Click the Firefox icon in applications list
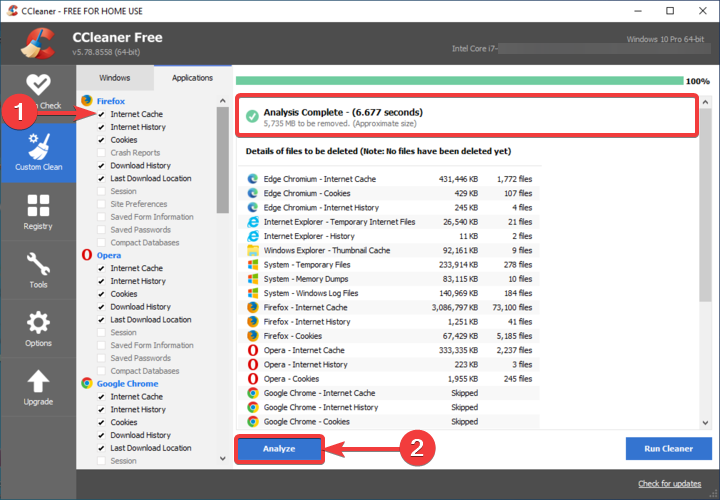Screen dimensions: 720x500 (x=87, y=101)
